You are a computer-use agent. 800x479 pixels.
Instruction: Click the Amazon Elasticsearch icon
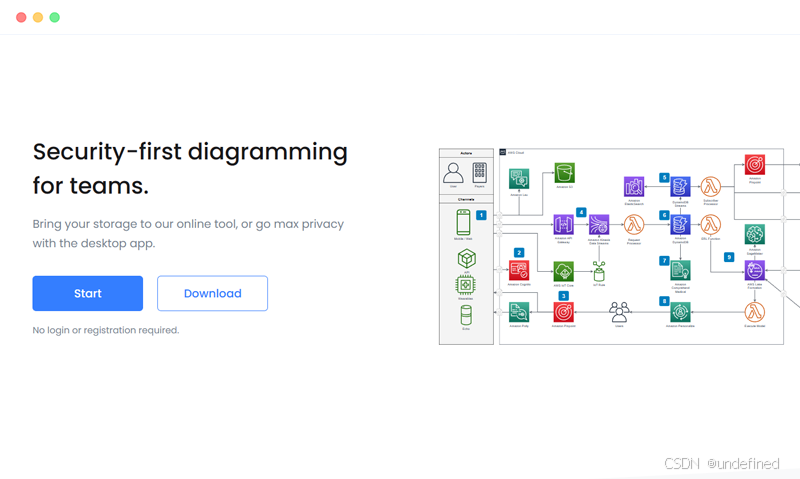(x=634, y=187)
